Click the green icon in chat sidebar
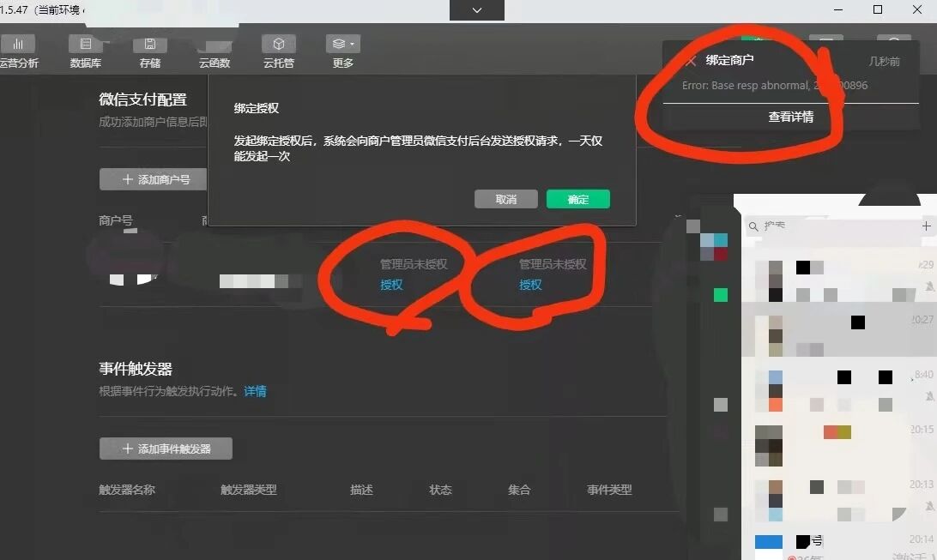937x560 pixels. tap(721, 294)
